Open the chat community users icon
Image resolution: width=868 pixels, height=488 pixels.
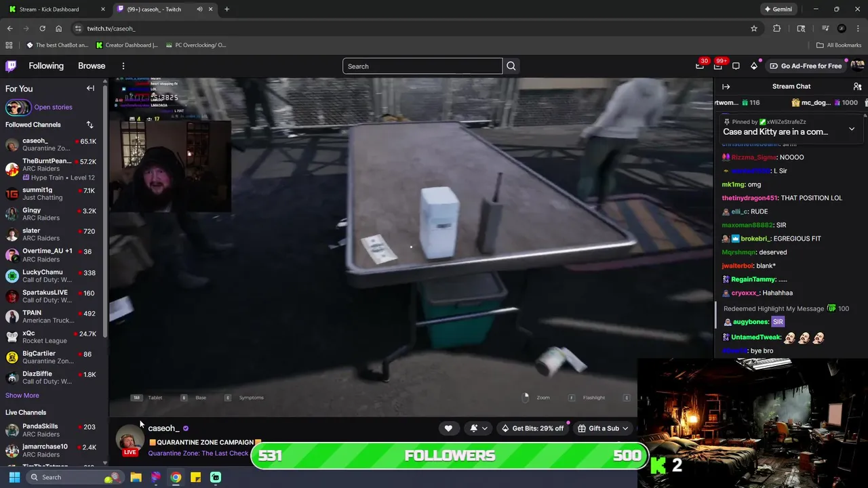(x=857, y=87)
